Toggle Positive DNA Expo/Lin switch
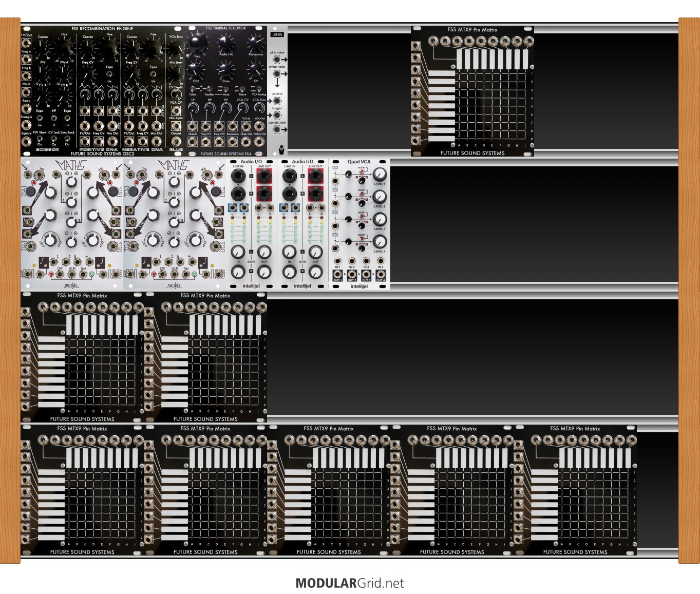700x594 pixels. [x=109, y=74]
